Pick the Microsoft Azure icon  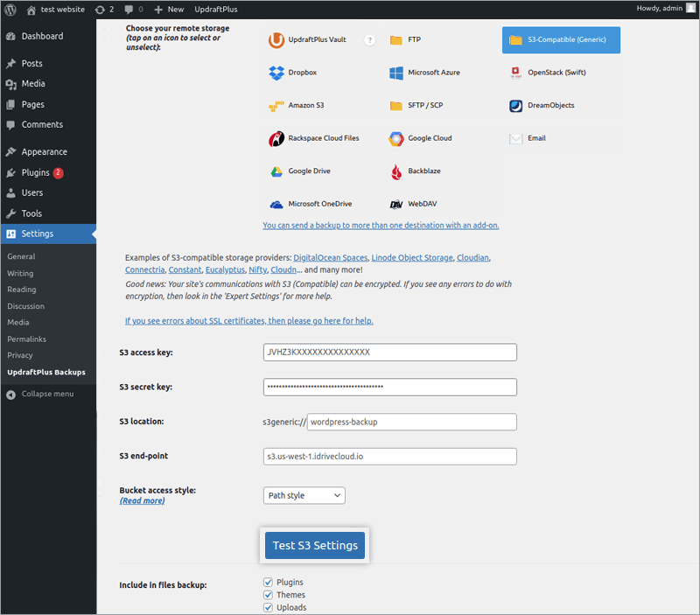(x=396, y=73)
